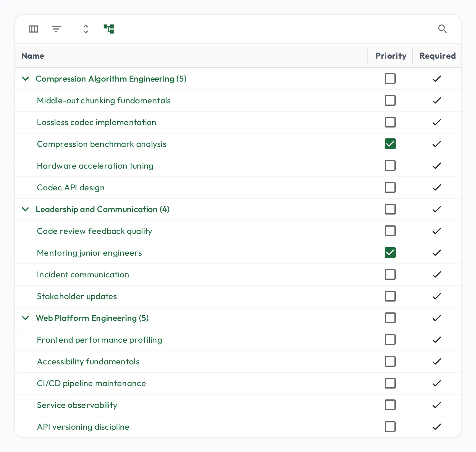
Task: Select the Leadership and Communication (4) row title
Action: pyautogui.click(x=103, y=209)
